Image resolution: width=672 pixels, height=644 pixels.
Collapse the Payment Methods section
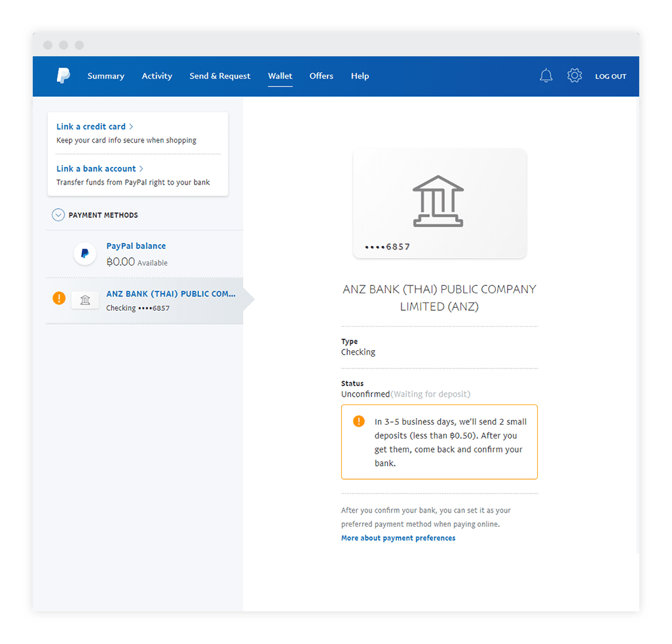click(58, 215)
